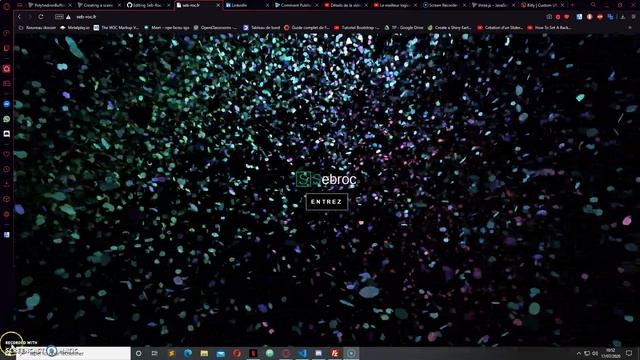640x360 pixels.
Task: Reload the current page
Action: (x=41, y=17)
